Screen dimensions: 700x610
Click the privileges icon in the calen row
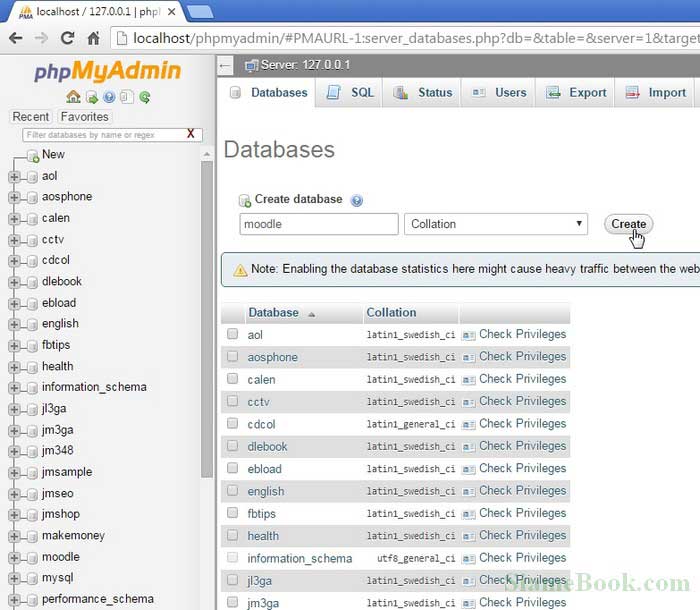468,380
